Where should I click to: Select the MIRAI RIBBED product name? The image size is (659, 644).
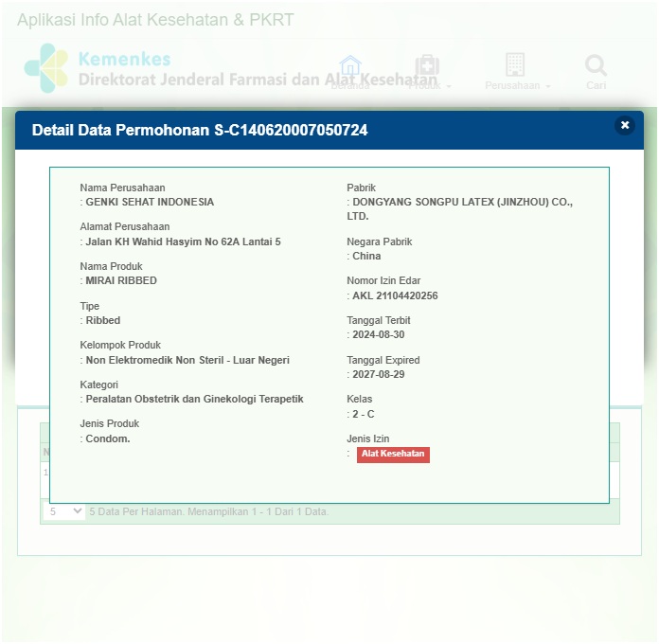pyautogui.click(x=121, y=280)
